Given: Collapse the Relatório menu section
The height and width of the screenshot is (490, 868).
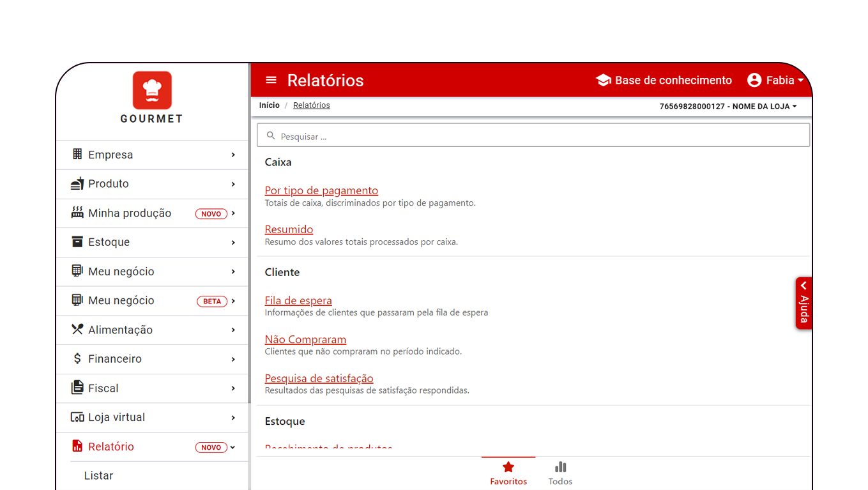Looking at the screenshot, I should point(233,447).
